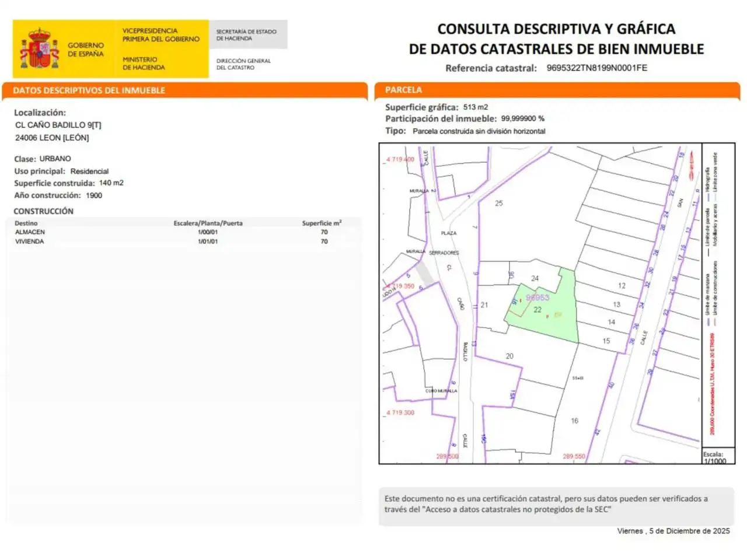This screenshot has height=560, width=747.
Task: Click the 'CONSTRUCCIÓN' heading
Action: pos(44,211)
